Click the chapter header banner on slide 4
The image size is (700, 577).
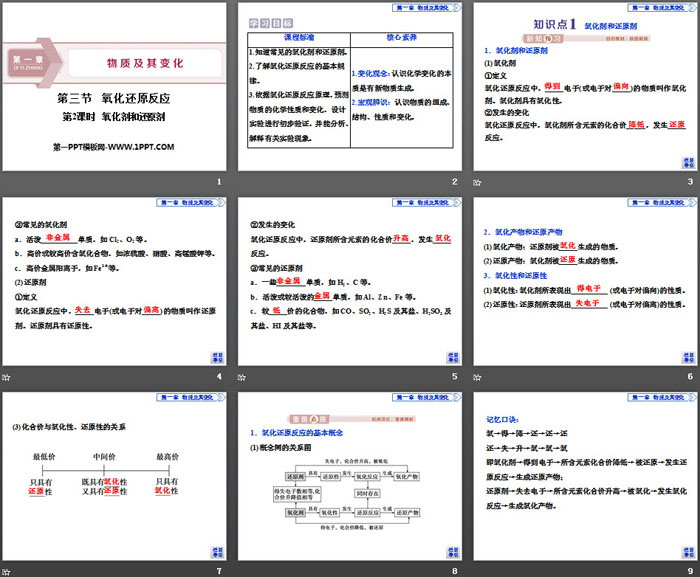[191, 203]
